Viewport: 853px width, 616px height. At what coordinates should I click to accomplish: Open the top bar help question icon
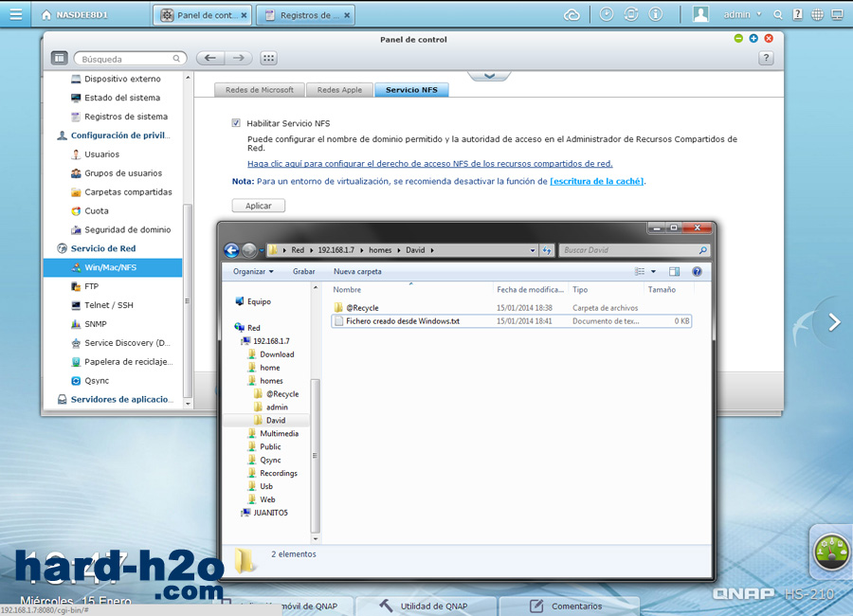(x=797, y=15)
